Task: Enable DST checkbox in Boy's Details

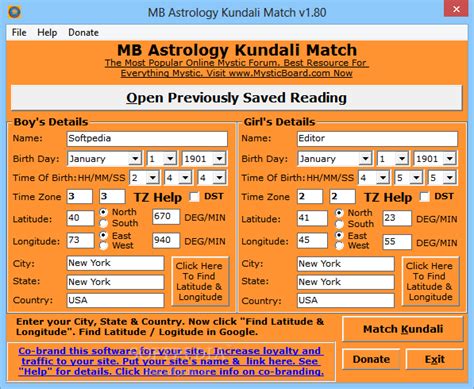Action: 194,197
